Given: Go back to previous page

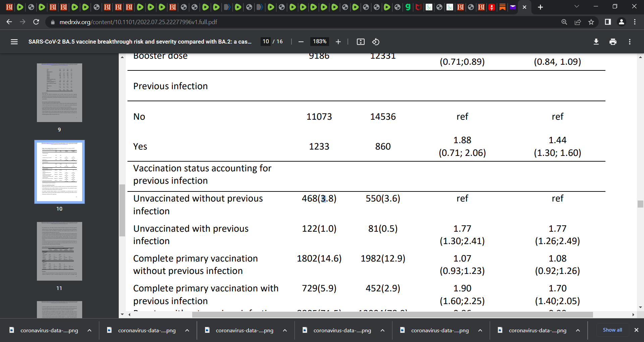Looking at the screenshot, I should pyautogui.click(x=9, y=22).
